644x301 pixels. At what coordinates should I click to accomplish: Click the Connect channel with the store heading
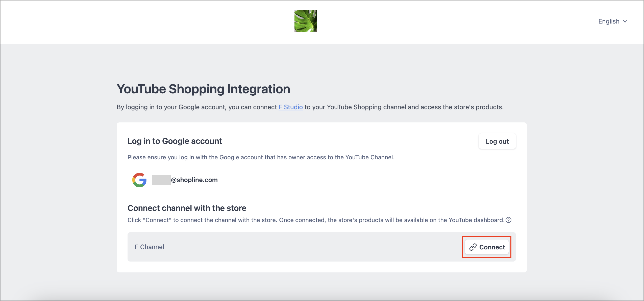187,208
